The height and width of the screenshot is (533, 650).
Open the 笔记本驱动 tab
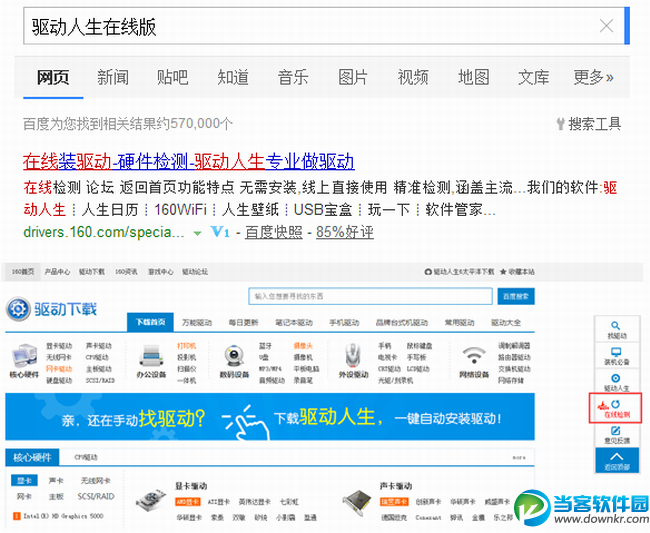pyautogui.click(x=294, y=322)
